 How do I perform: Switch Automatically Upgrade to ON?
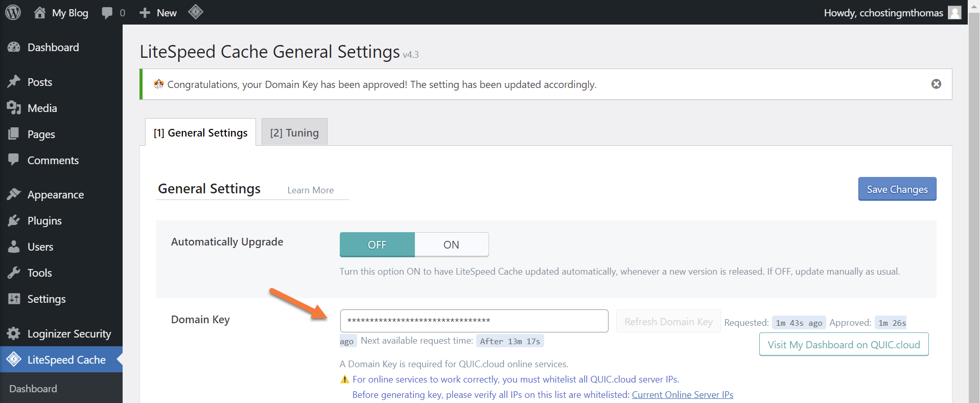pos(451,244)
